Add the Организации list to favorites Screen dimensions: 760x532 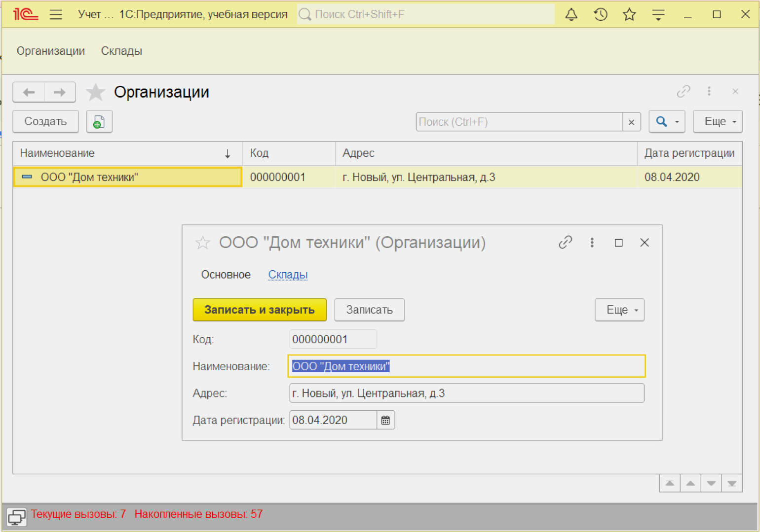click(x=95, y=92)
